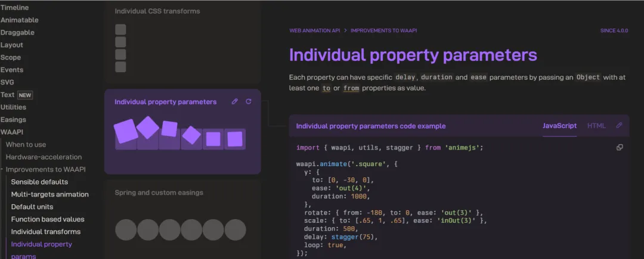Screen dimensions: 644x259
Task: Open the Function based values page
Action: (x=48, y=219)
